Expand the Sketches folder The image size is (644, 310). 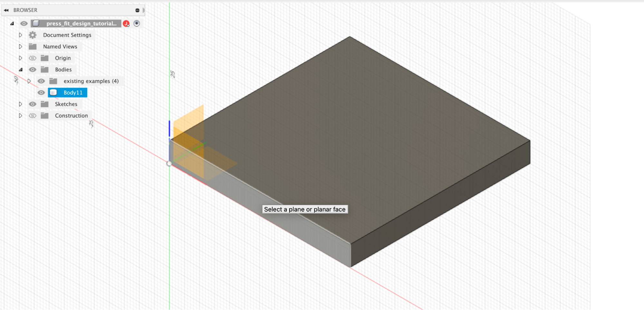point(20,104)
